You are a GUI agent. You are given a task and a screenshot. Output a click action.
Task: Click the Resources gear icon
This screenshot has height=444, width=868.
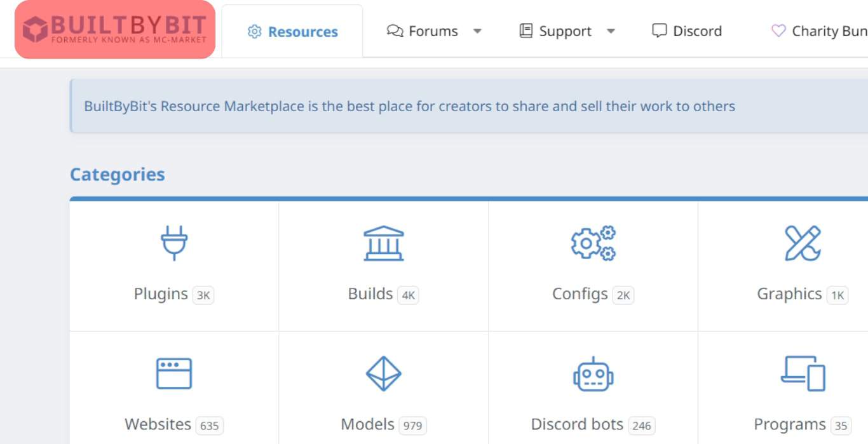[255, 30]
